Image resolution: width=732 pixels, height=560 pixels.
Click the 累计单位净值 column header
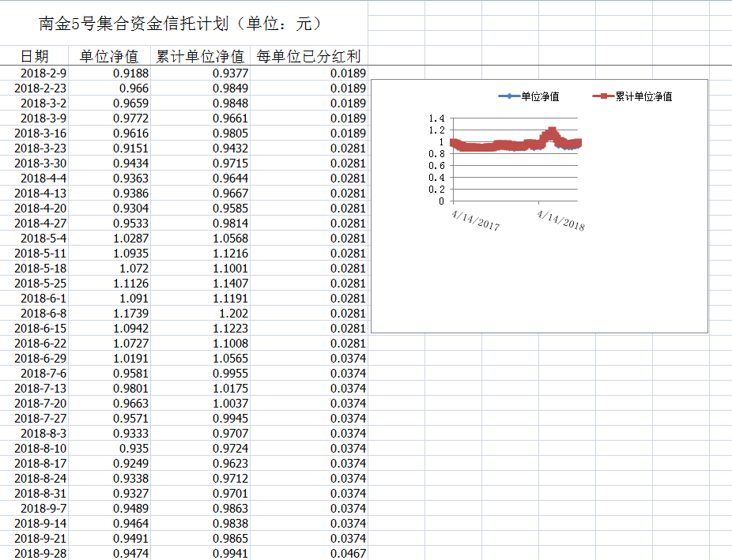pyautogui.click(x=200, y=56)
